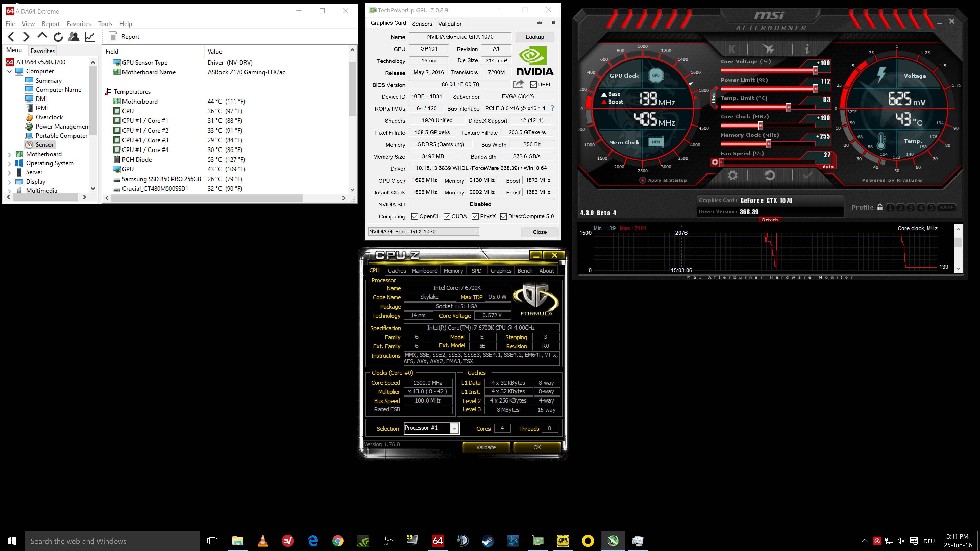Expand the Multimedia tree node
980x551 pixels.
[9, 191]
